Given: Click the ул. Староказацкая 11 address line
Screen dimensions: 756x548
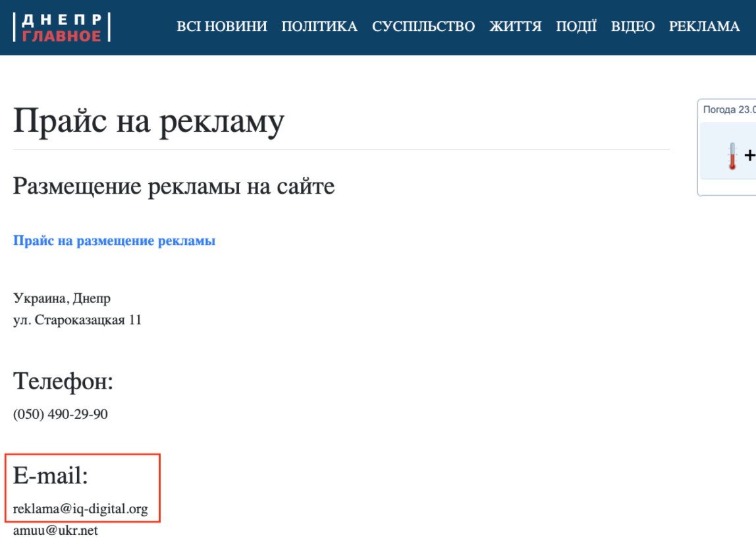Looking at the screenshot, I should pyautogui.click(x=77, y=321).
